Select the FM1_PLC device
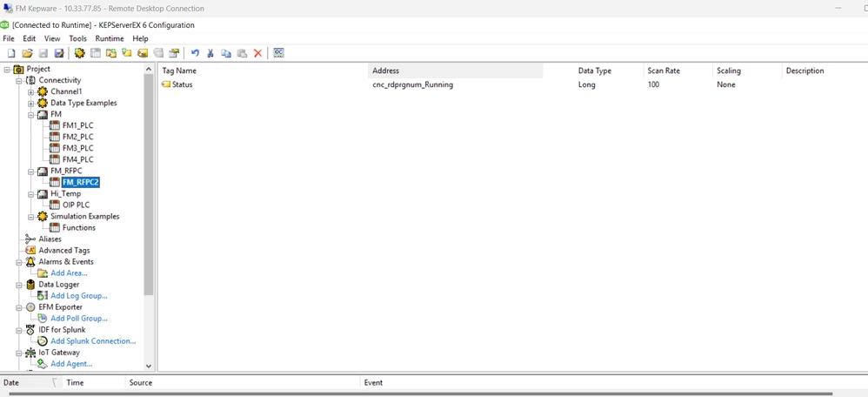Viewport: 868px width, 397px height. (77, 126)
